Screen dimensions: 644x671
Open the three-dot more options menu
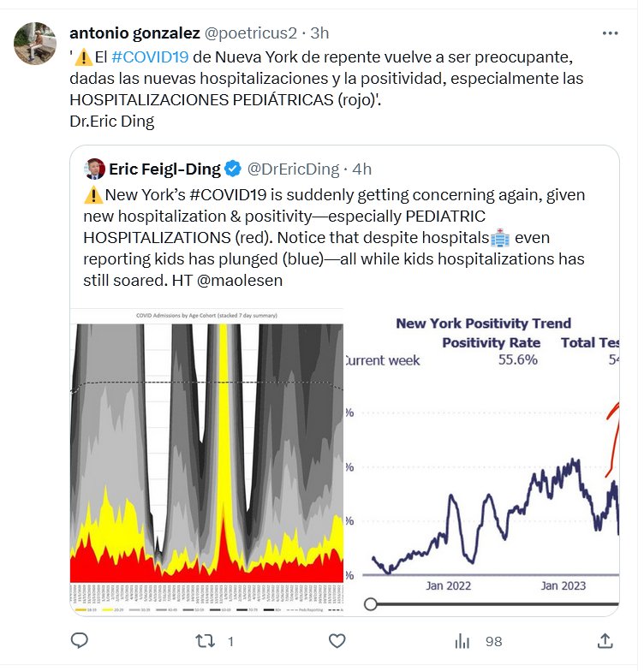pos(610,33)
